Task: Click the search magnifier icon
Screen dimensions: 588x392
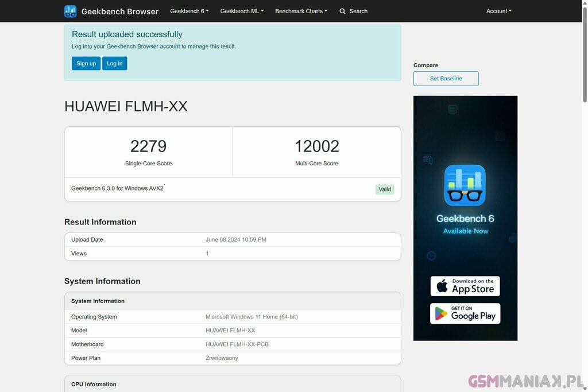Action: (x=342, y=11)
